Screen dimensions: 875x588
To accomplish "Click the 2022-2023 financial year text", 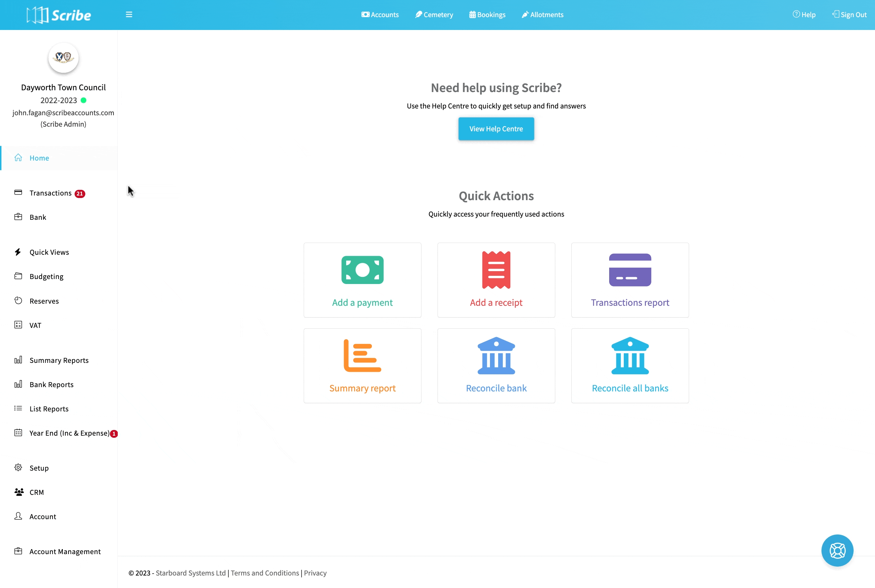I will click(x=59, y=100).
